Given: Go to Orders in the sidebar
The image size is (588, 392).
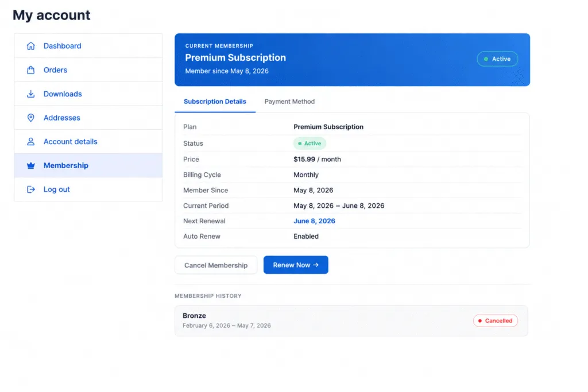Looking at the screenshot, I should point(88,69).
